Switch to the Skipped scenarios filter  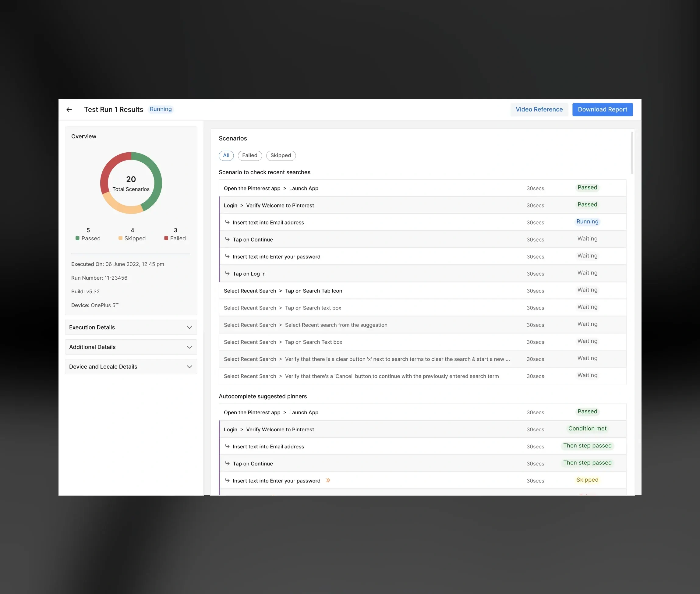coord(281,155)
